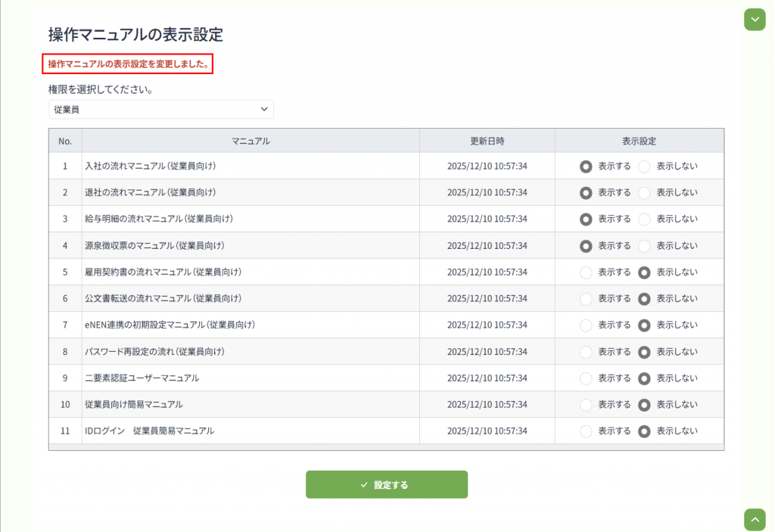Click the green scroll-down chevron icon
Image resolution: width=775 pixels, height=532 pixels.
tap(755, 19)
